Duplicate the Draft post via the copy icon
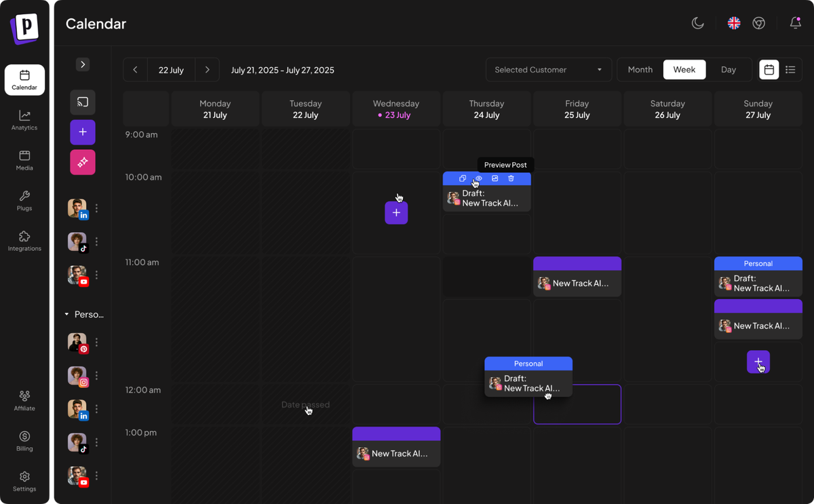 click(x=463, y=178)
